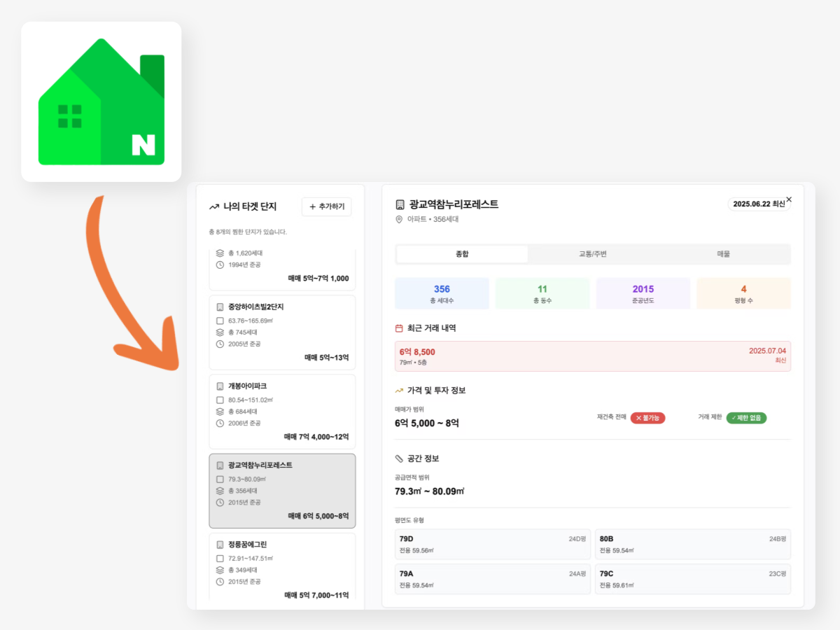Click the price text 매매 6억 5,000~8억
840x630 pixels.
coord(318,516)
